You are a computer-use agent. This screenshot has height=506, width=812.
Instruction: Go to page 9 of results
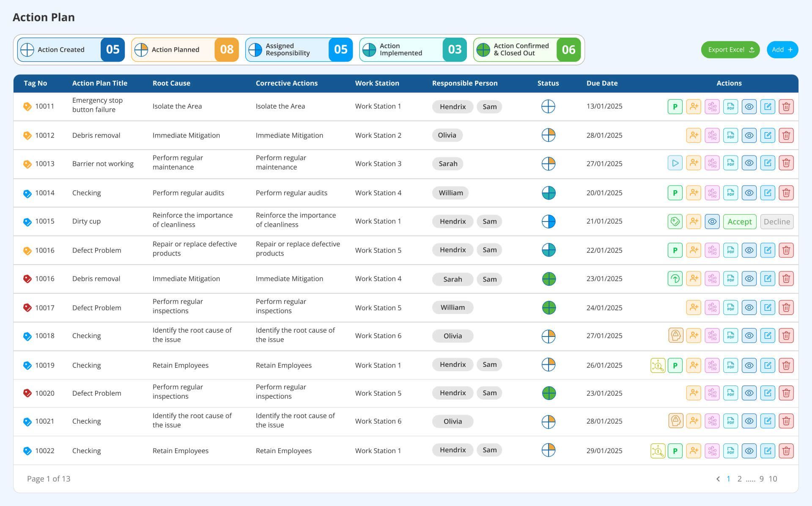point(761,479)
